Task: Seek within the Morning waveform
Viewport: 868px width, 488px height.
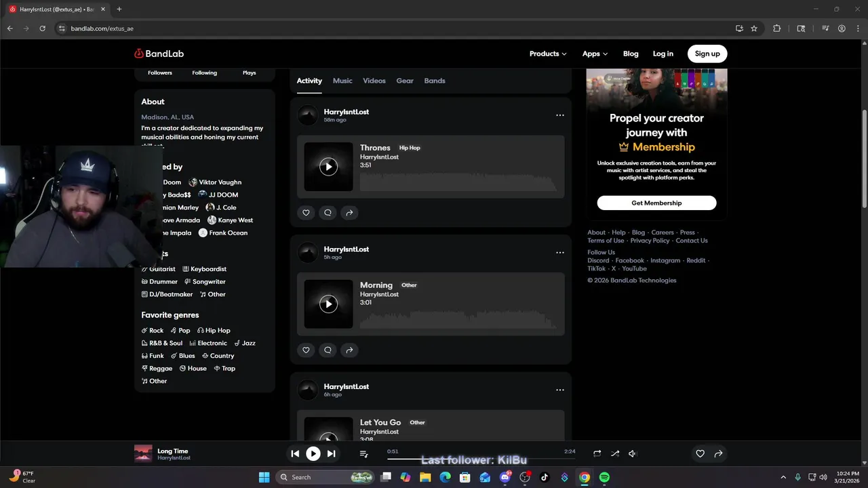Action: point(458,320)
